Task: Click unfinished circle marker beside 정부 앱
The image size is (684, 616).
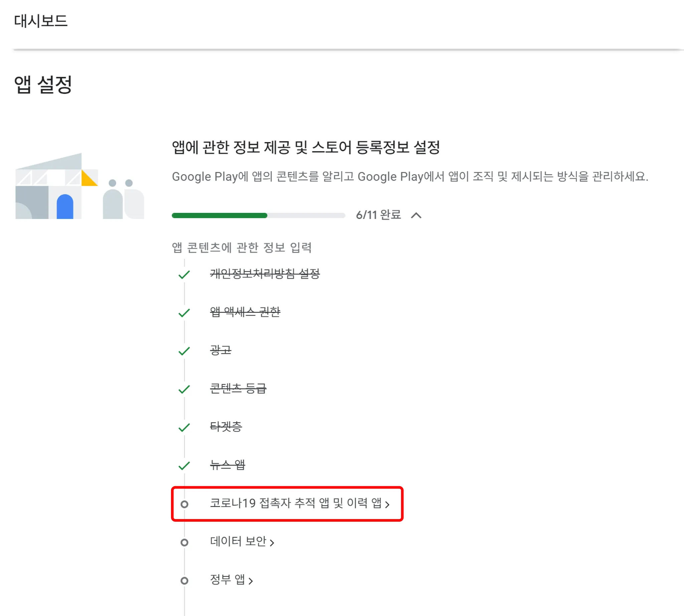Action: [x=184, y=581]
